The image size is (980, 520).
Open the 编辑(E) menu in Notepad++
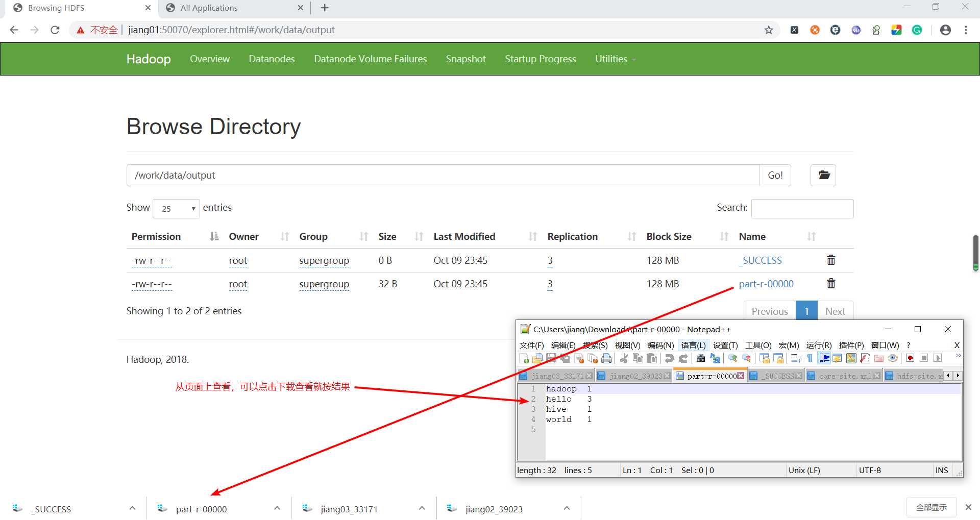point(563,345)
